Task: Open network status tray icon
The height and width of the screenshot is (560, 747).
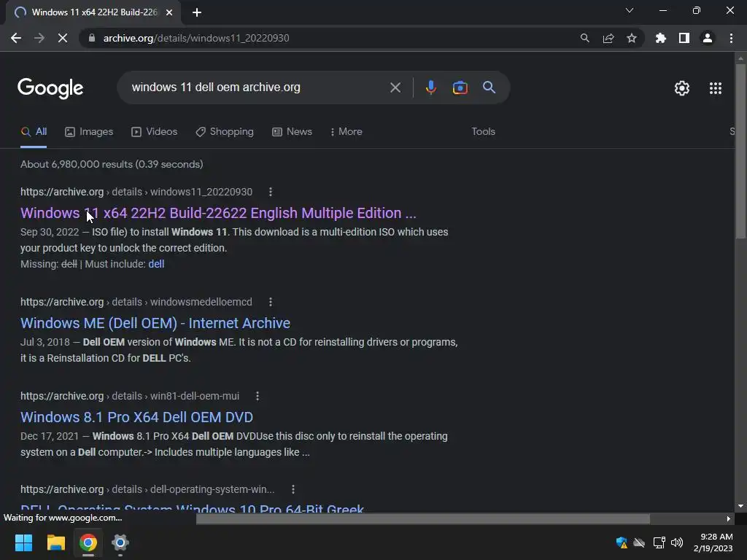Action: (659, 542)
